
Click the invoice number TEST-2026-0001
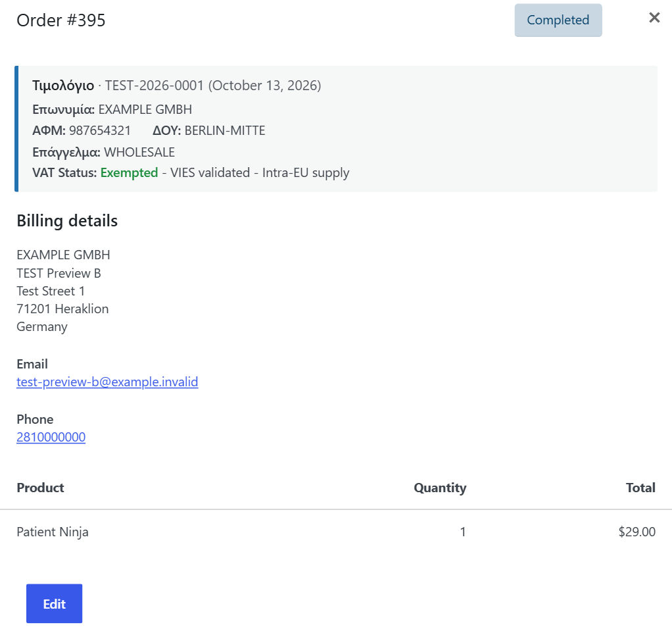tap(155, 86)
